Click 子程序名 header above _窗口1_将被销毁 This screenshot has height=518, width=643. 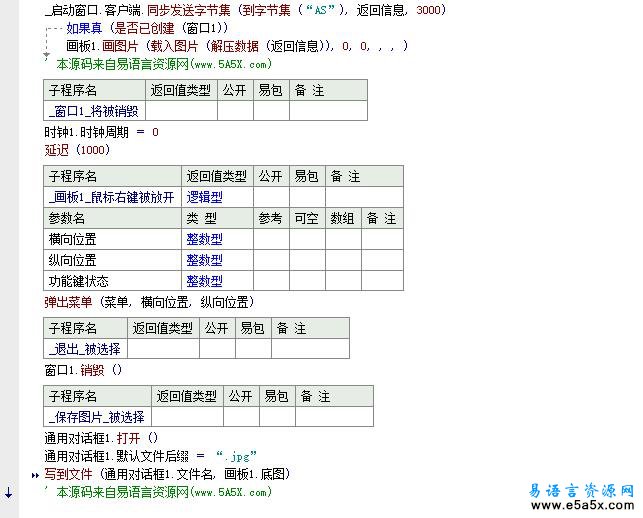[94, 90]
